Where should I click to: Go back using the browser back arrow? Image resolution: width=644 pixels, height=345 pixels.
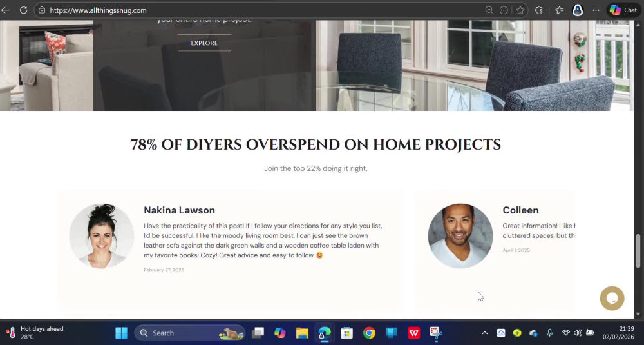[5, 10]
